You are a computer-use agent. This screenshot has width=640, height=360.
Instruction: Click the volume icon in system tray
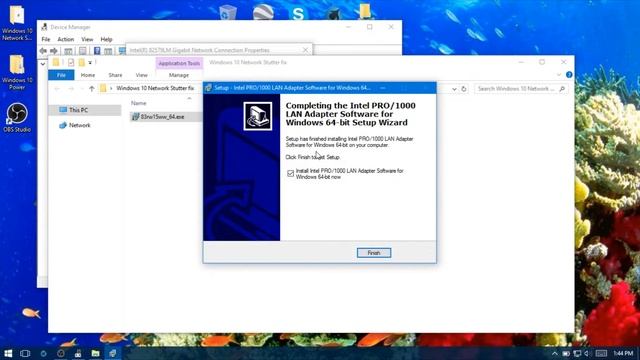pyautogui.click(x=587, y=353)
